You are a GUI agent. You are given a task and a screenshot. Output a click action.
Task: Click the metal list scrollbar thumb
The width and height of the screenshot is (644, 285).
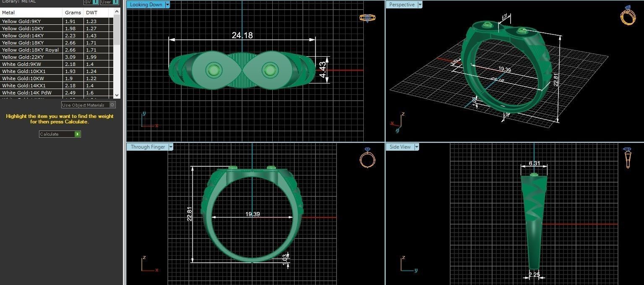[x=117, y=30]
